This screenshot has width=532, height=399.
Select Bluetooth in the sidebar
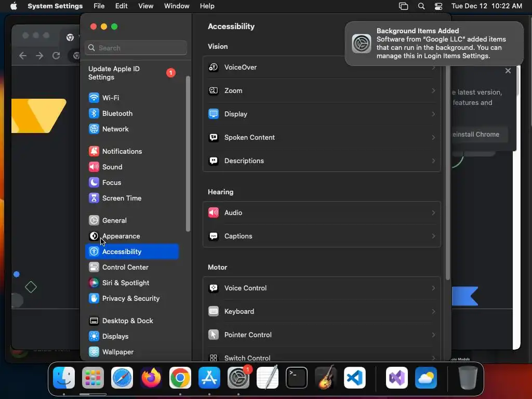pyautogui.click(x=131, y=113)
